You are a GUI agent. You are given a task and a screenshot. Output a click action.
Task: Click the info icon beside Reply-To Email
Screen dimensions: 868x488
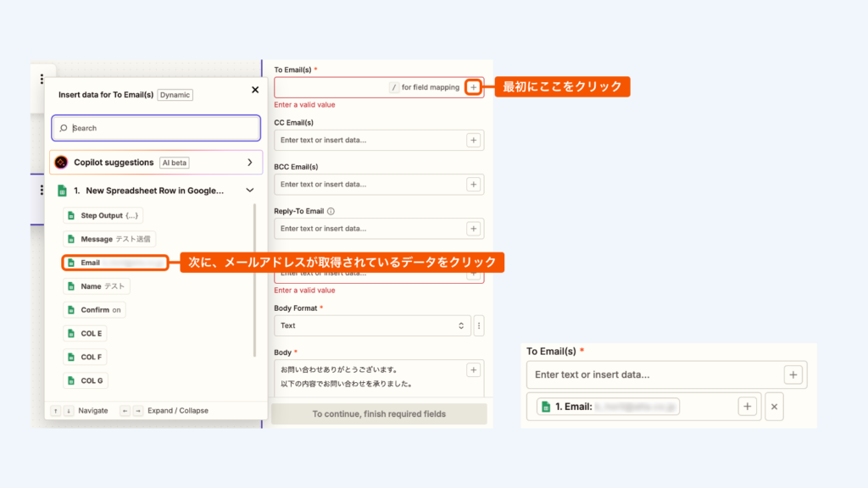pyautogui.click(x=331, y=212)
